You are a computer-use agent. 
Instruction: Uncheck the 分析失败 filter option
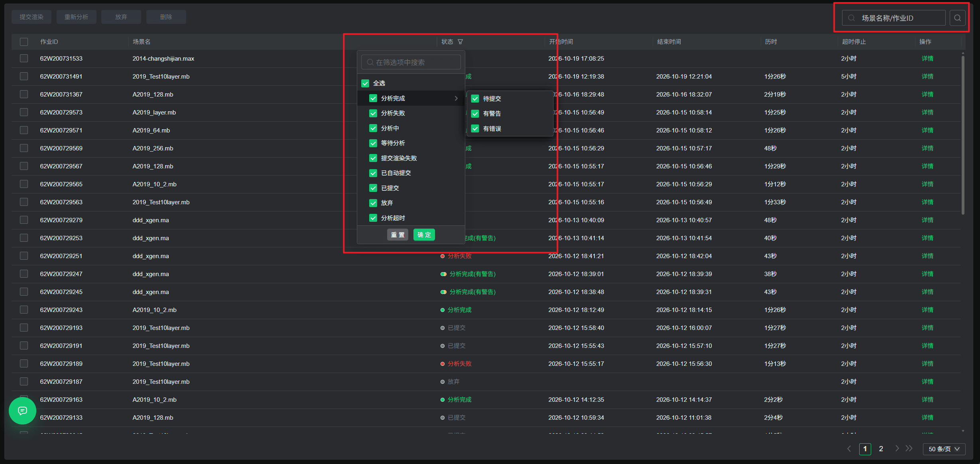pos(373,113)
